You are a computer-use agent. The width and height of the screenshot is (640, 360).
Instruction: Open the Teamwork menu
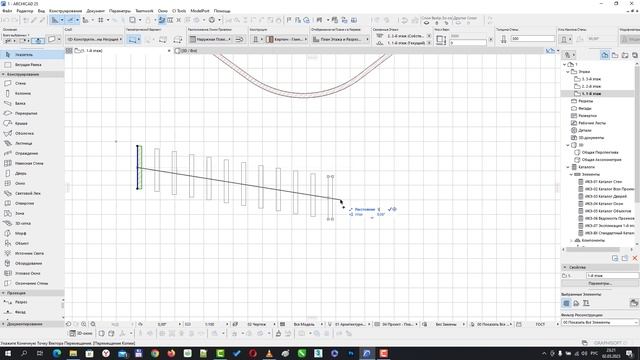tap(144, 11)
